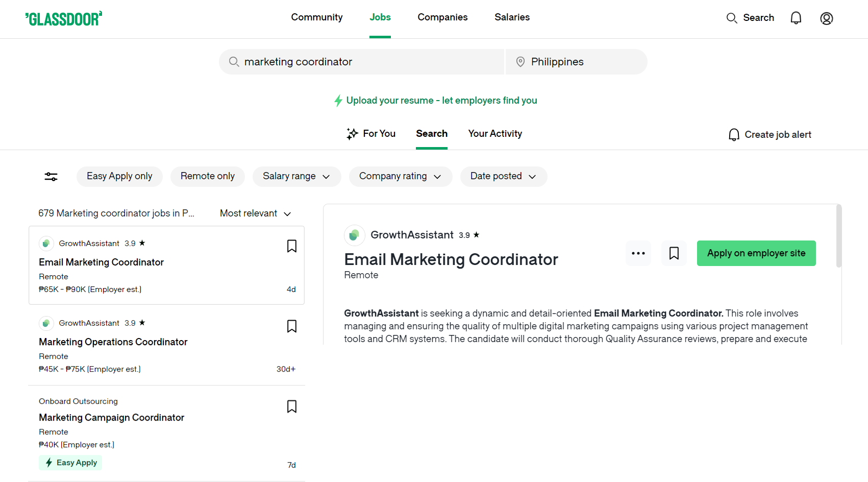This screenshot has height=482, width=868.
Task: Click the Glassdoor logo
Action: (64, 19)
